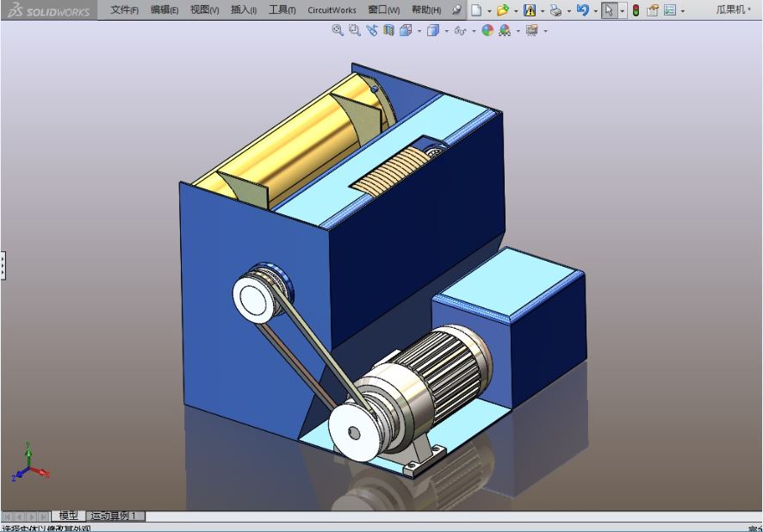
Task: Click the Zoom to Area icon
Action: tap(355, 30)
